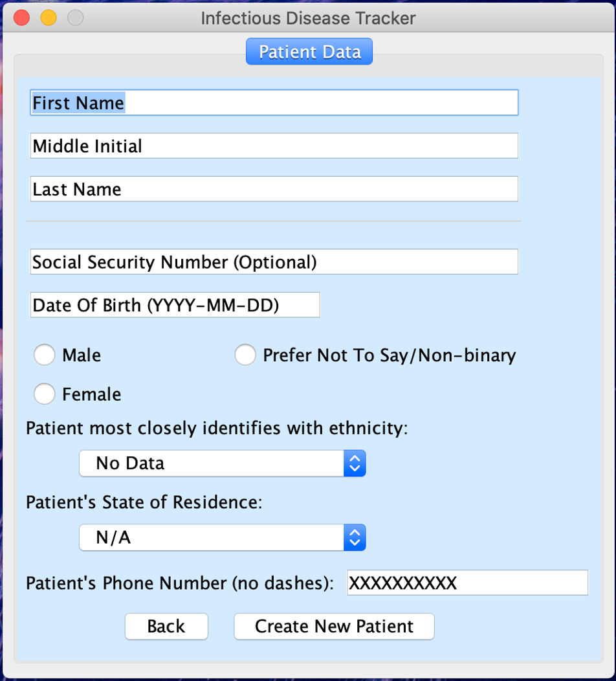
Task: Click the Date Of Birth field
Action: 175,305
